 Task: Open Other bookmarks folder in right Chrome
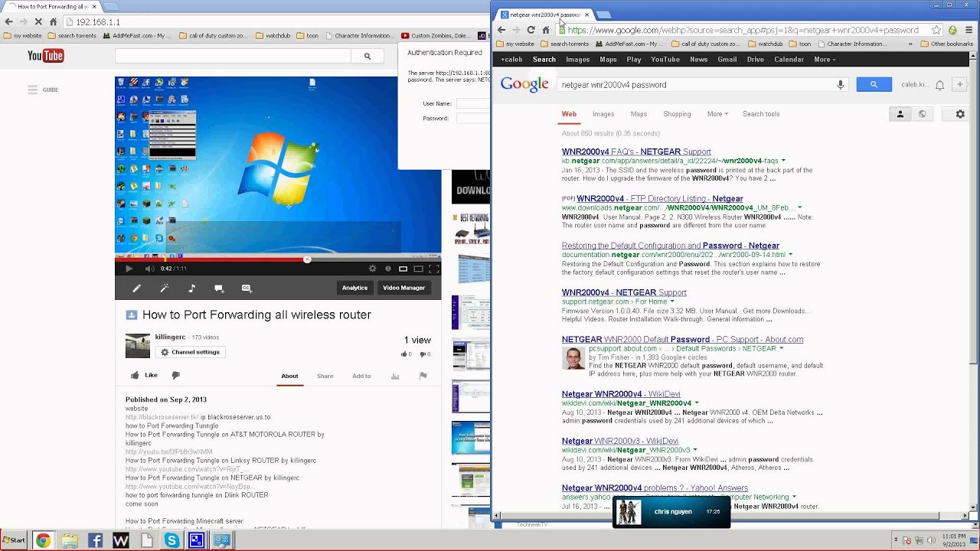click(x=947, y=44)
